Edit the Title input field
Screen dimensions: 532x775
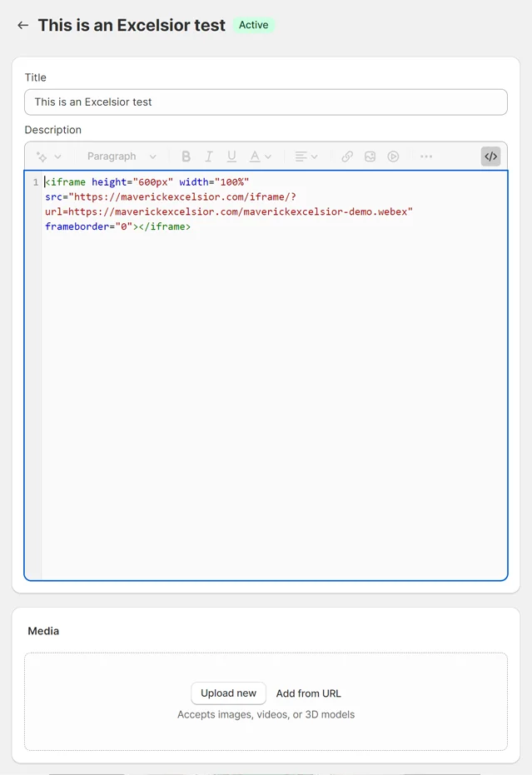click(266, 102)
